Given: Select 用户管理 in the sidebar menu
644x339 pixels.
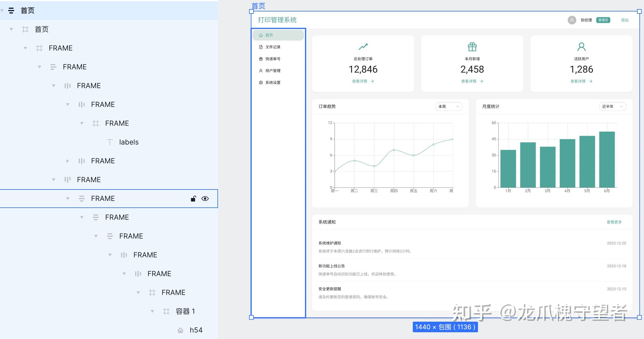Looking at the screenshot, I should (x=273, y=71).
